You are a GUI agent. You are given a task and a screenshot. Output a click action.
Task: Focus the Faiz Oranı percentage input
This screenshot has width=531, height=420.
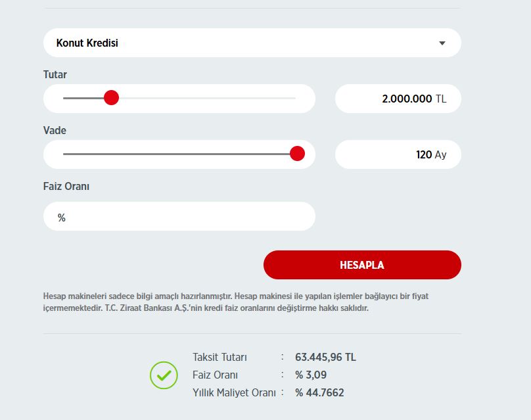tap(179, 217)
